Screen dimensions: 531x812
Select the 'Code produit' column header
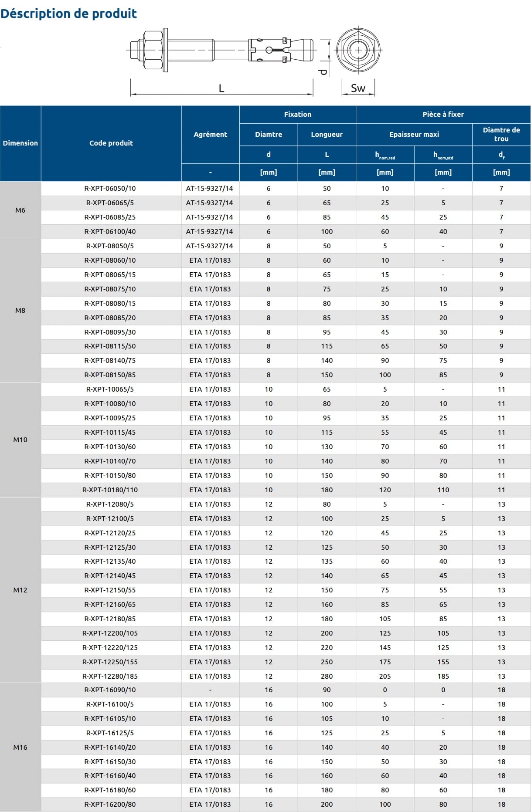click(x=111, y=143)
